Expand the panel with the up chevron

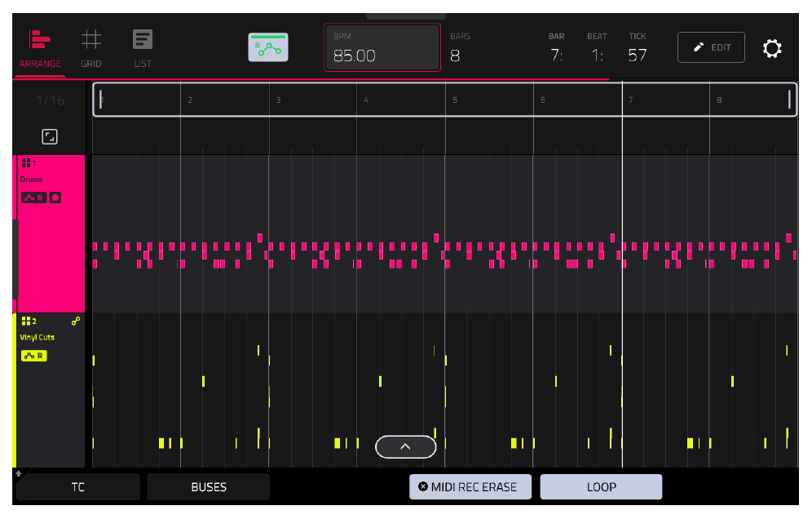coord(405,447)
